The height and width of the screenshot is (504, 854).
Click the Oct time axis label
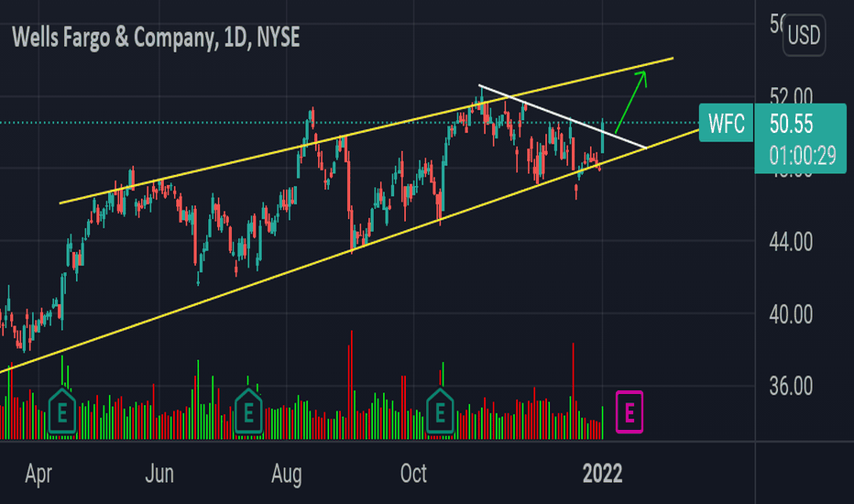point(413,474)
